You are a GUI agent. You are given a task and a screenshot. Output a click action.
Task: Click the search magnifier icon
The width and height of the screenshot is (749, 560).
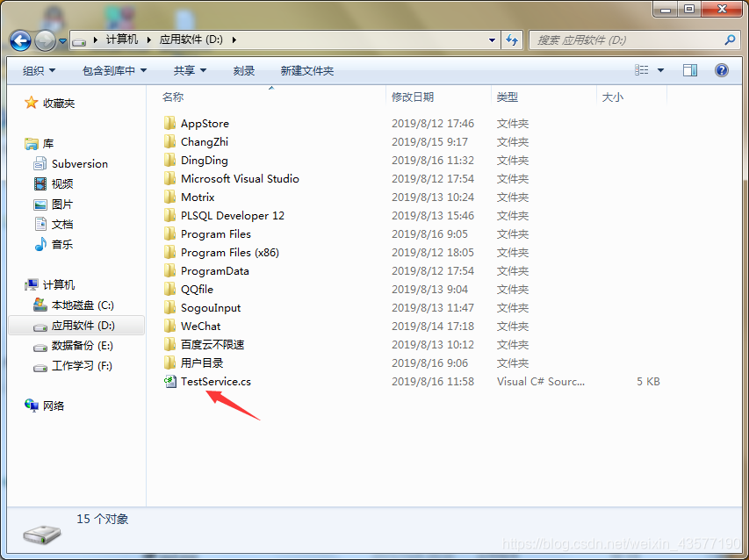coord(730,40)
